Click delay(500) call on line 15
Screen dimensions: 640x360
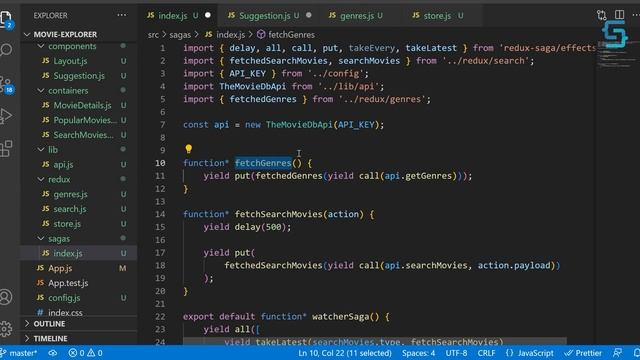point(260,227)
